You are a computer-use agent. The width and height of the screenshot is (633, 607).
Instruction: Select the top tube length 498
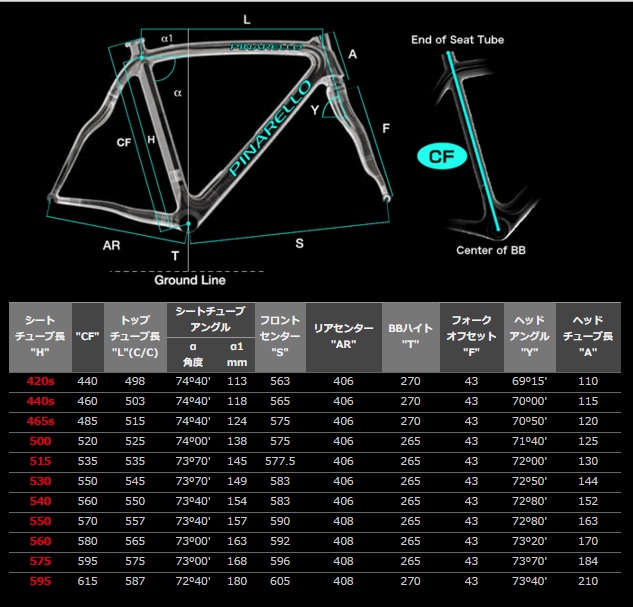click(135, 381)
